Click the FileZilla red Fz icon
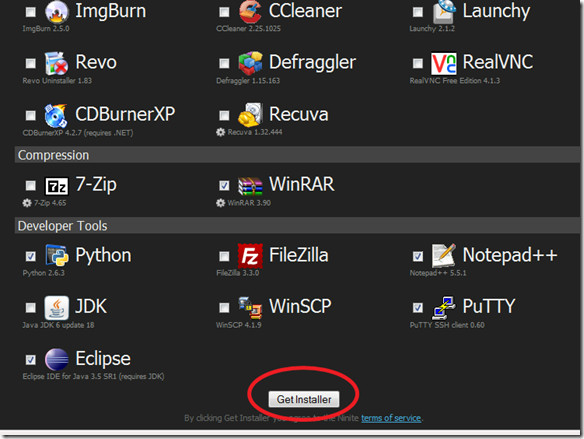This screenshot has height=439, width=584. [x=250, y=256]
